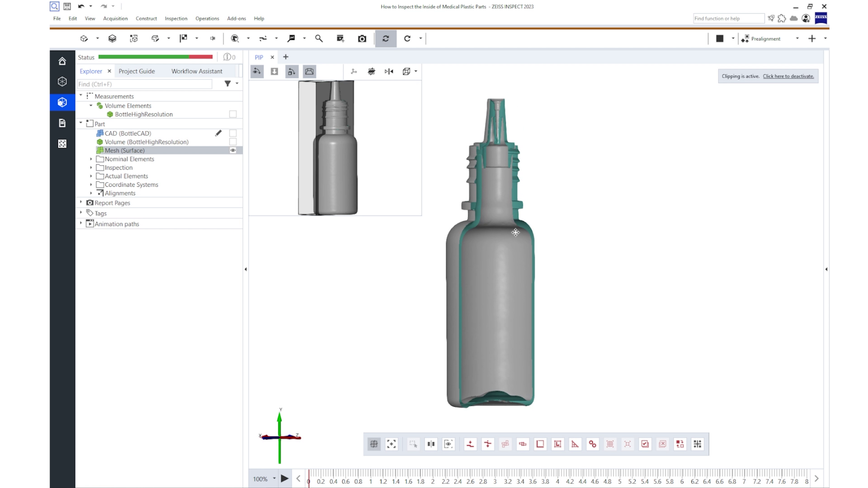868x488 pixels.
Task: Click the Workflows icon in the left sidebar
Action: 62,144
